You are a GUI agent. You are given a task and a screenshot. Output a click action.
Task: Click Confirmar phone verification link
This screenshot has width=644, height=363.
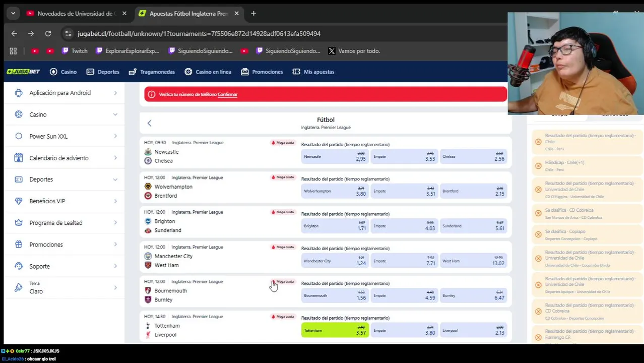227,94
